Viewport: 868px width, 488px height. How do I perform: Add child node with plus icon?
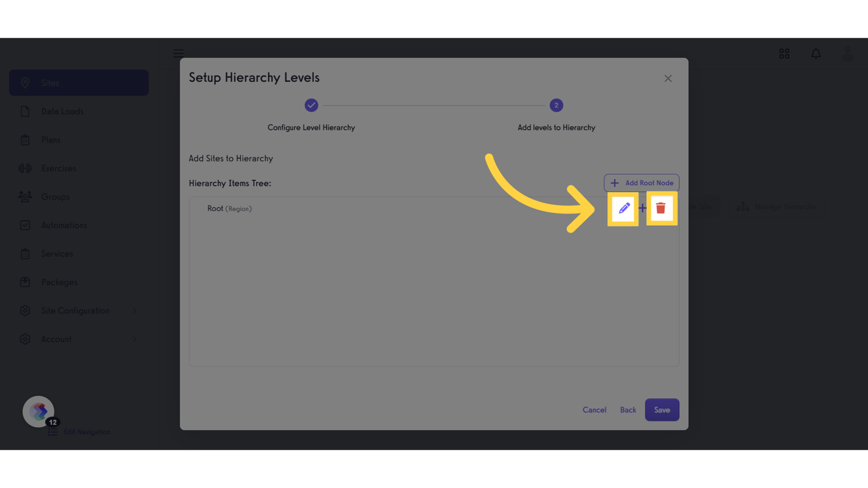pos(642,208)
